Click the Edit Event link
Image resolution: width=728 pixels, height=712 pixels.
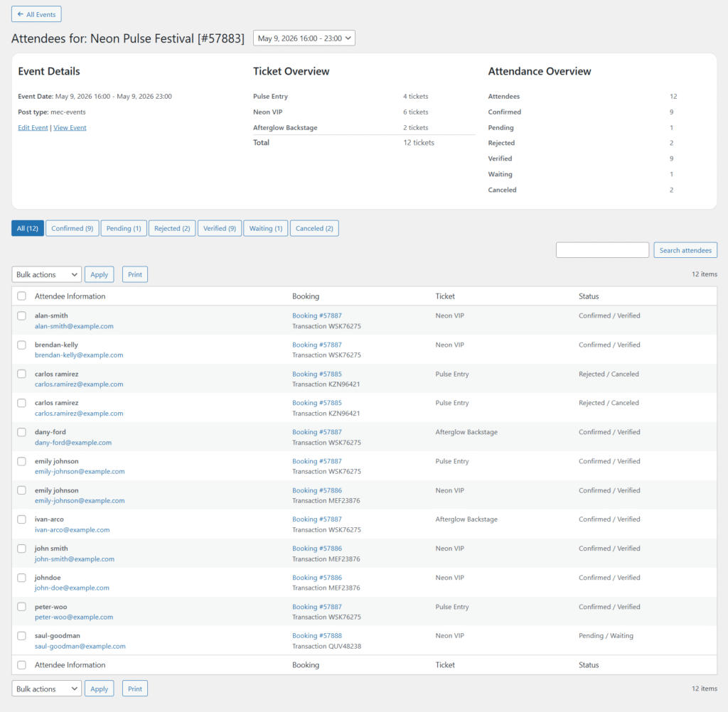point(33,128)
